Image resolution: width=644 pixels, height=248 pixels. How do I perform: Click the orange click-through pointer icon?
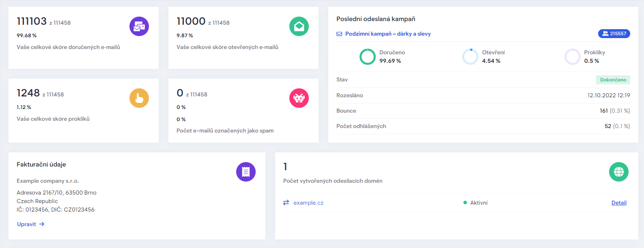click(139, 98)
